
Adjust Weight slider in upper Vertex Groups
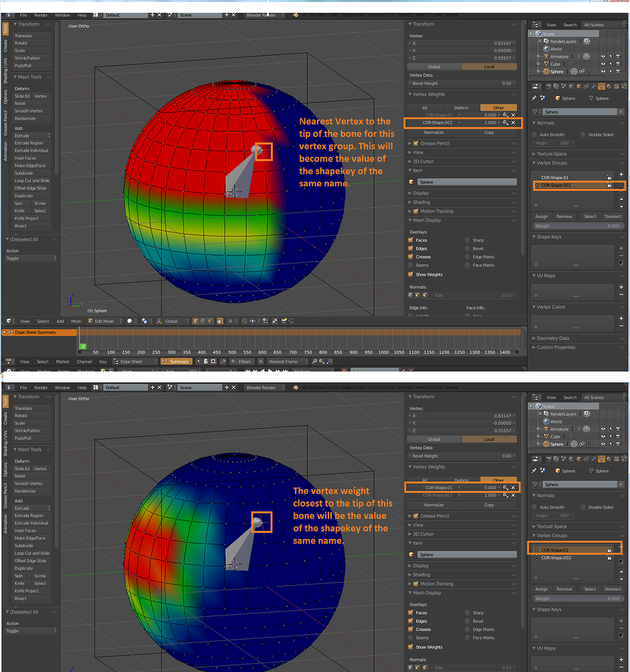[x=578, y=226]
